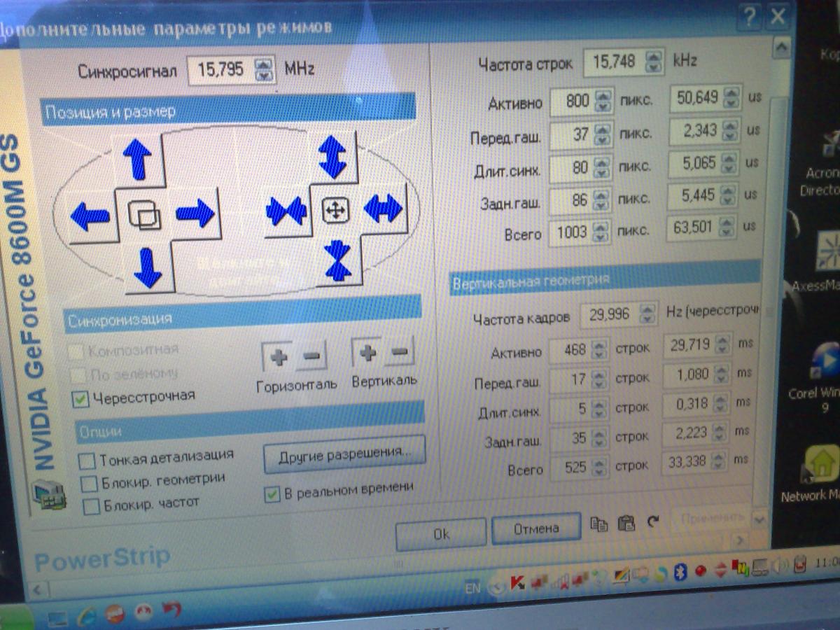Enable the Тонкая детализация checkbox

point(87,461)
